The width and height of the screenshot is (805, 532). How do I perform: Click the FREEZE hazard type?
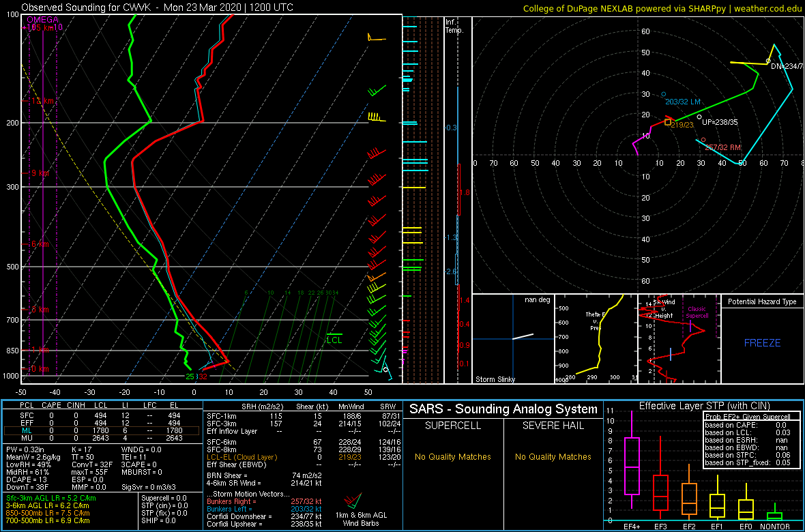(x=763, y=342)
